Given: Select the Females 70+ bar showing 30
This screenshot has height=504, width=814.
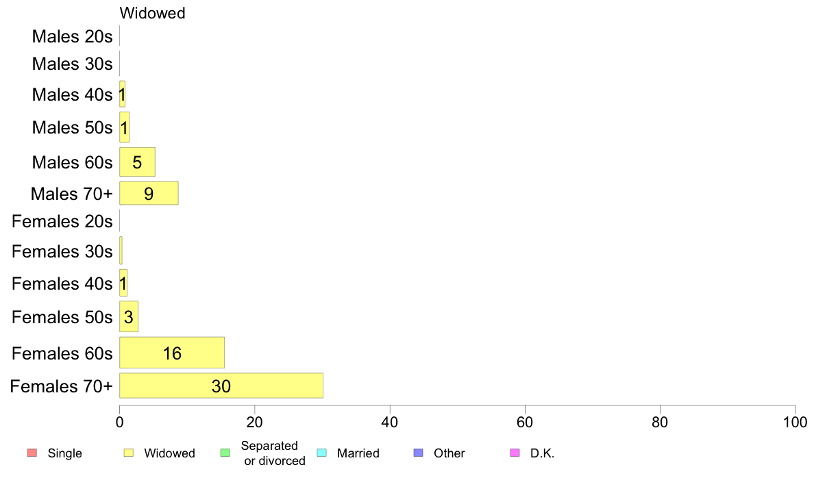Looking at the screenshot, I should click(221, 386).
